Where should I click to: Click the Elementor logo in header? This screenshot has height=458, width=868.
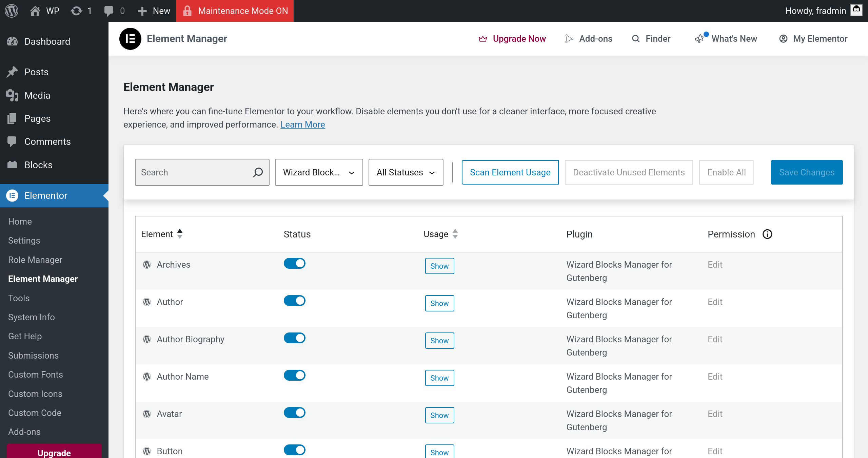point(130,39)
